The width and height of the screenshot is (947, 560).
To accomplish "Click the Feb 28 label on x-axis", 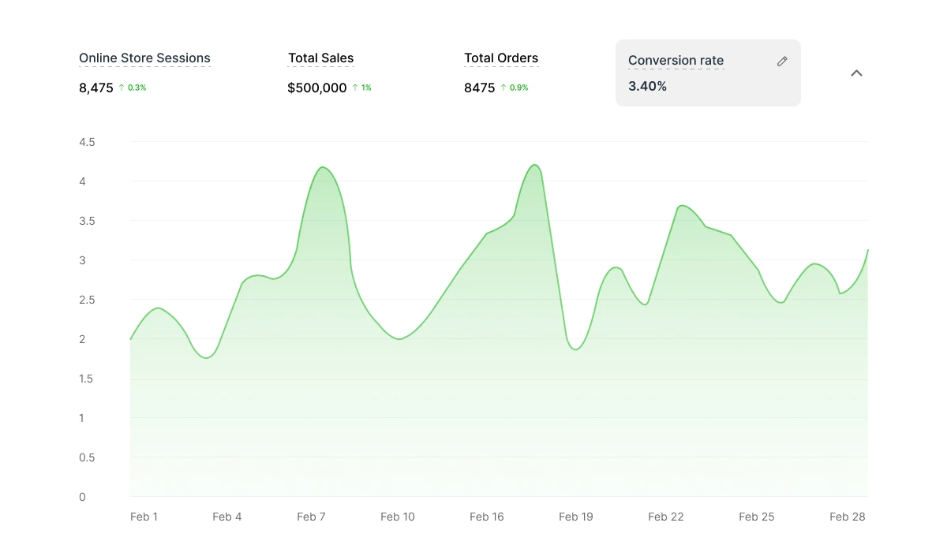I will point(848,517).
